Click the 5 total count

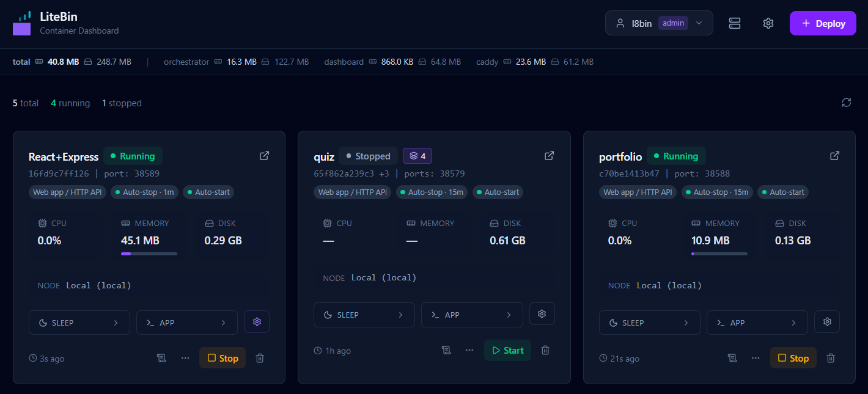[x=26, y=103]
